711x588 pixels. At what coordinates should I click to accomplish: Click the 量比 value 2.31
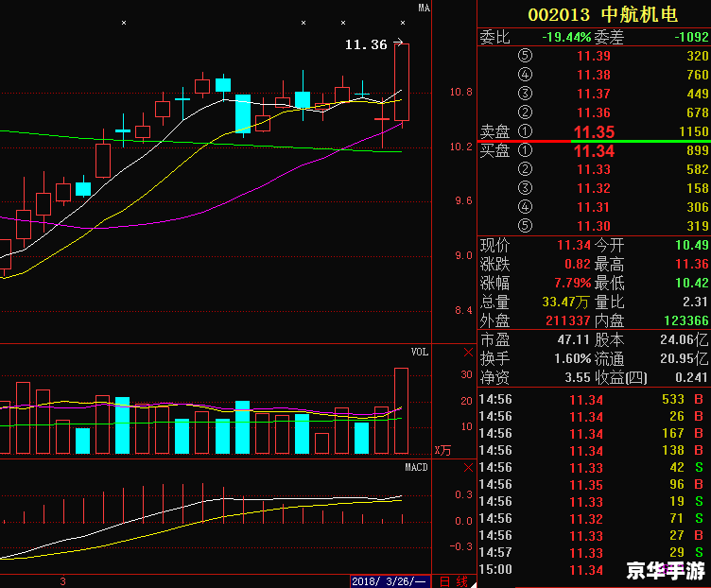coord(695,302)
